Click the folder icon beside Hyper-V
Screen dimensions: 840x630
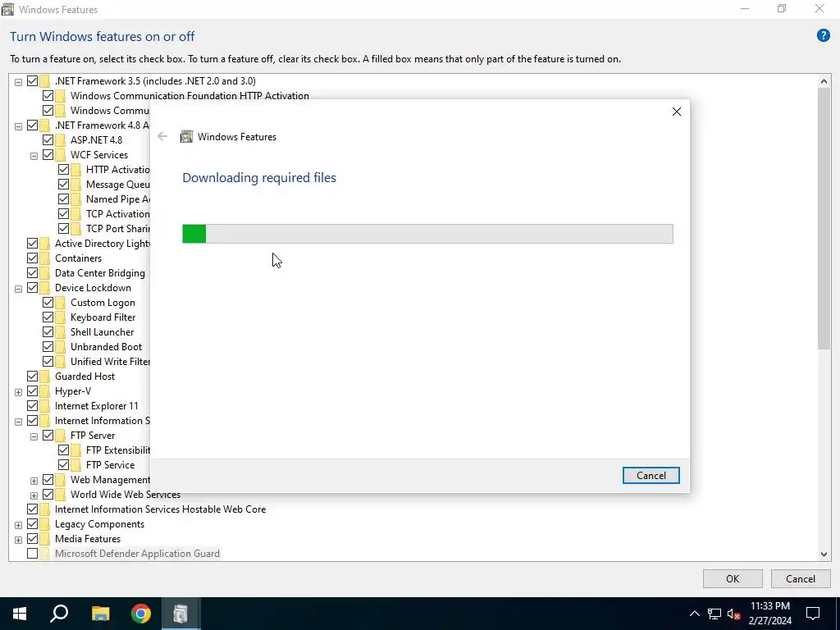pyautogui.click(x=45, y=391)
